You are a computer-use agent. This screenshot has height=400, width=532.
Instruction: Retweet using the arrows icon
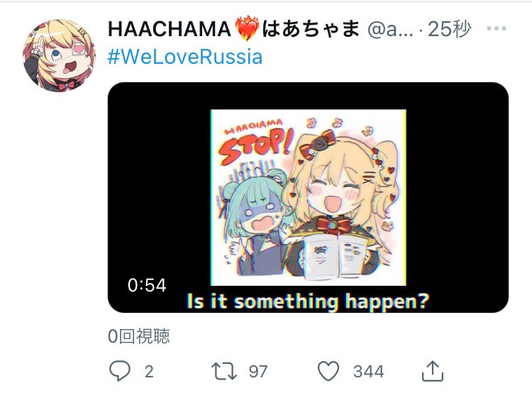coord(224,371)
